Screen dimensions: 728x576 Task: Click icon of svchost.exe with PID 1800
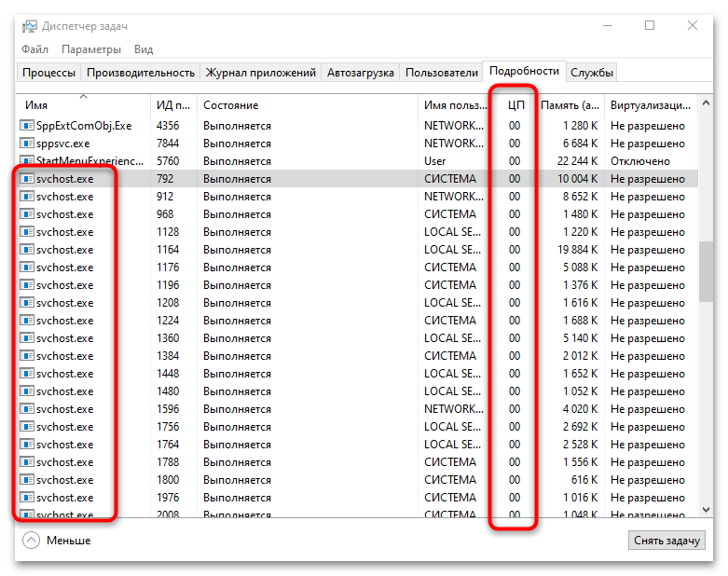[x=27, y=479]
